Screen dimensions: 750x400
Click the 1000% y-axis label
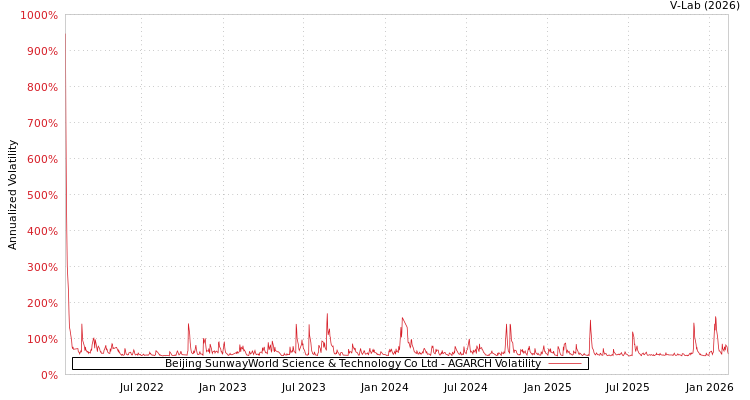pos(39,15)
